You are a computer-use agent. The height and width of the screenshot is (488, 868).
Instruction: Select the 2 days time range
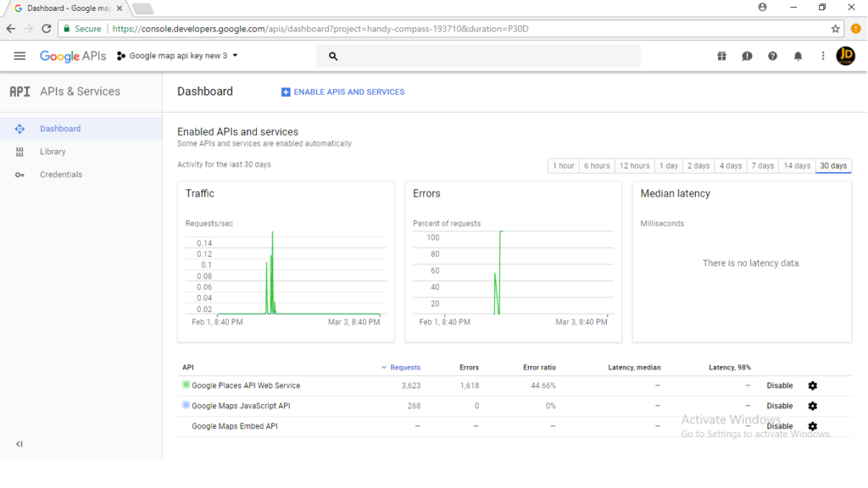698,166
